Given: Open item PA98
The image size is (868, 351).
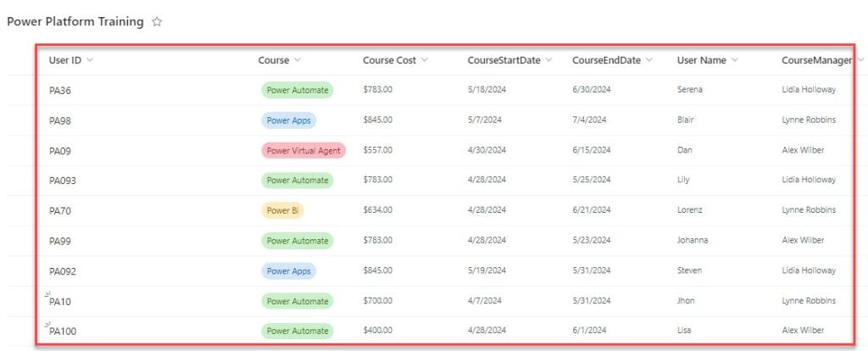Looking at the screenshot, I should click(x=60, y=120).
